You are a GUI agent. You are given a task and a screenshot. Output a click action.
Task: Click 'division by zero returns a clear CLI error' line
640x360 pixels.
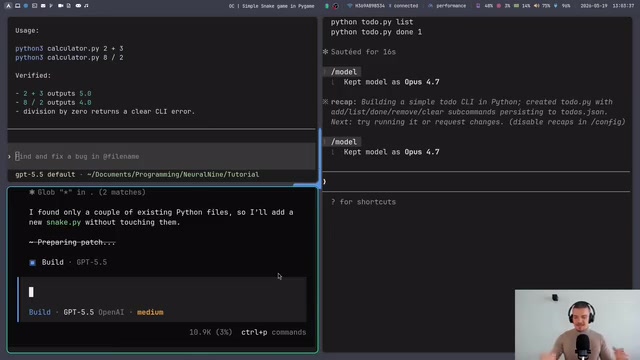pos(105,111)
